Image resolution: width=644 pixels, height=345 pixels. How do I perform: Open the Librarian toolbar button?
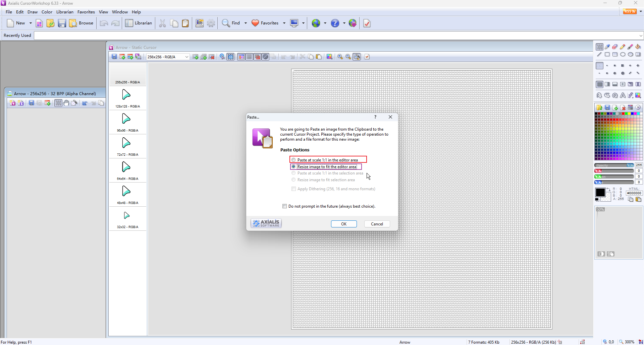139,23
